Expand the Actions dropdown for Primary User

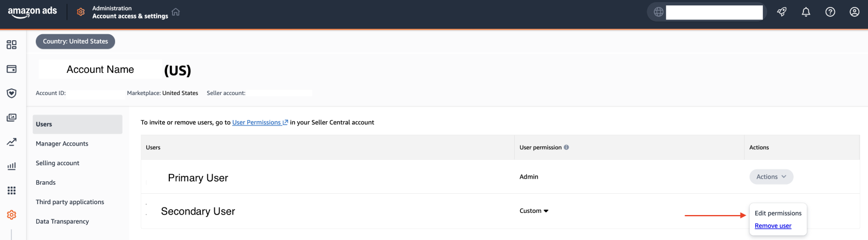click(x=771, y=177)
